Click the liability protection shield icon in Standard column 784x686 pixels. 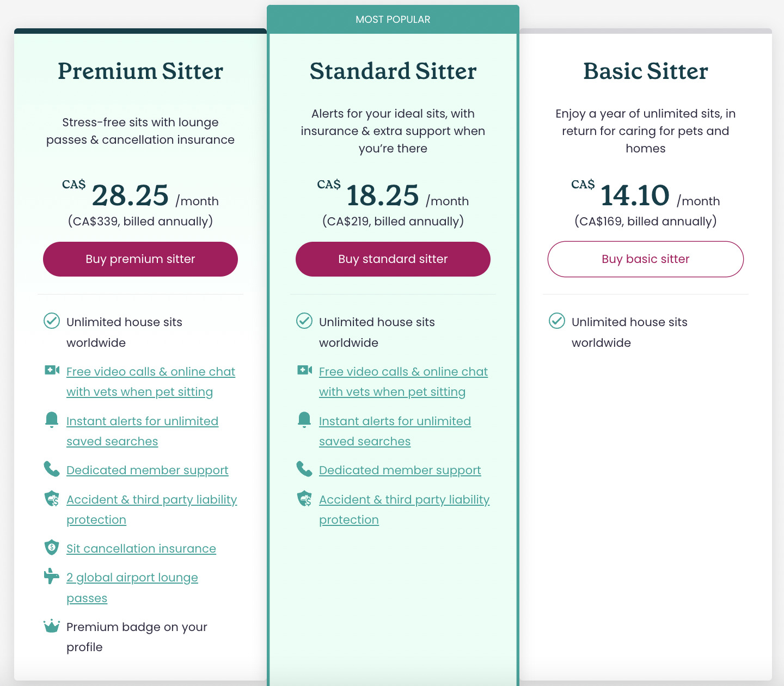point(304,498)
